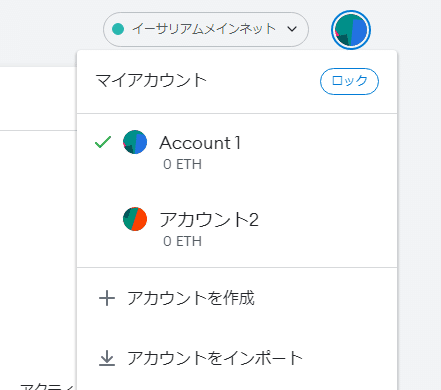Click the アクティ tab behind the menu
Viewport: 441px width, 390px height.
pos(47,387)
